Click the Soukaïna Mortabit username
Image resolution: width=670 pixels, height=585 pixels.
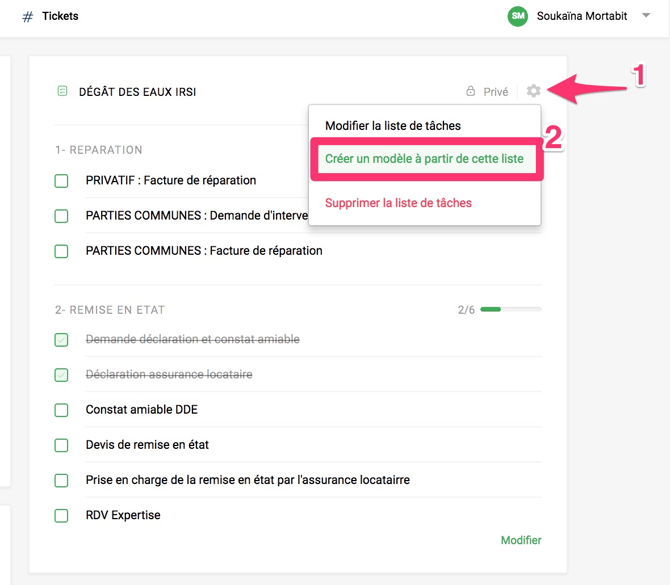[583, 16]
